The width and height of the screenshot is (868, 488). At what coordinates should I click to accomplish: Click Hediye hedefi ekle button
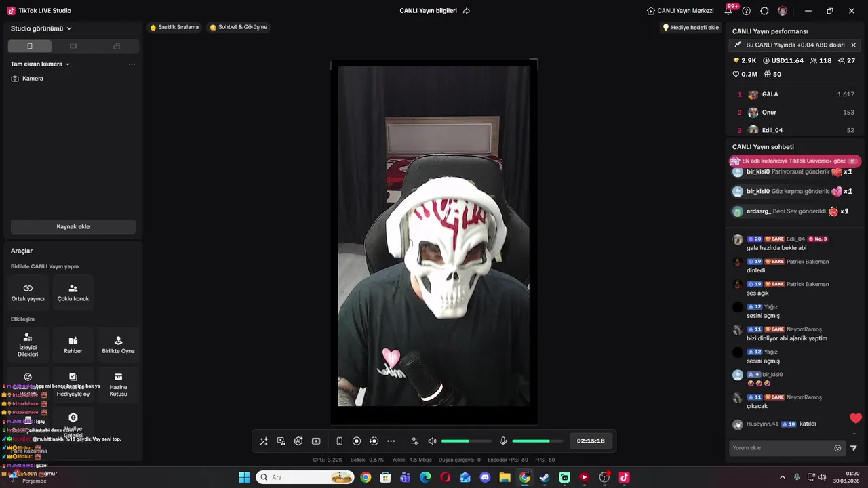click(690, 28)
